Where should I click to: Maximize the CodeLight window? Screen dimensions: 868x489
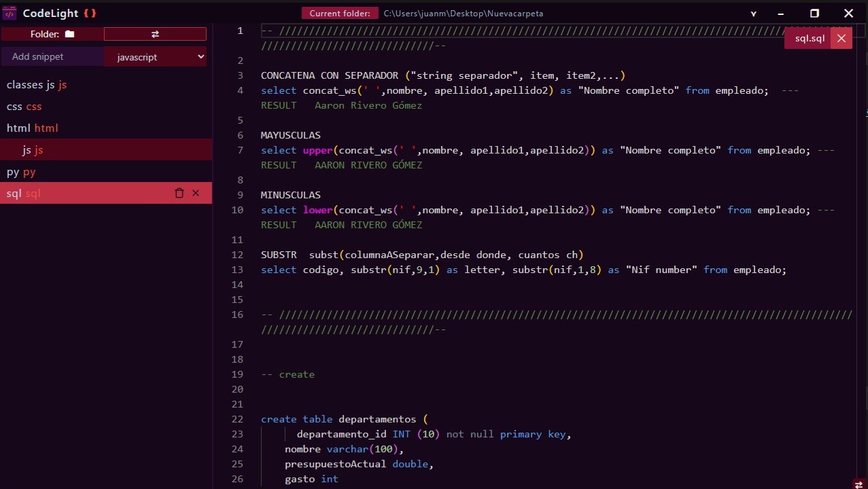tap(814, 14)
